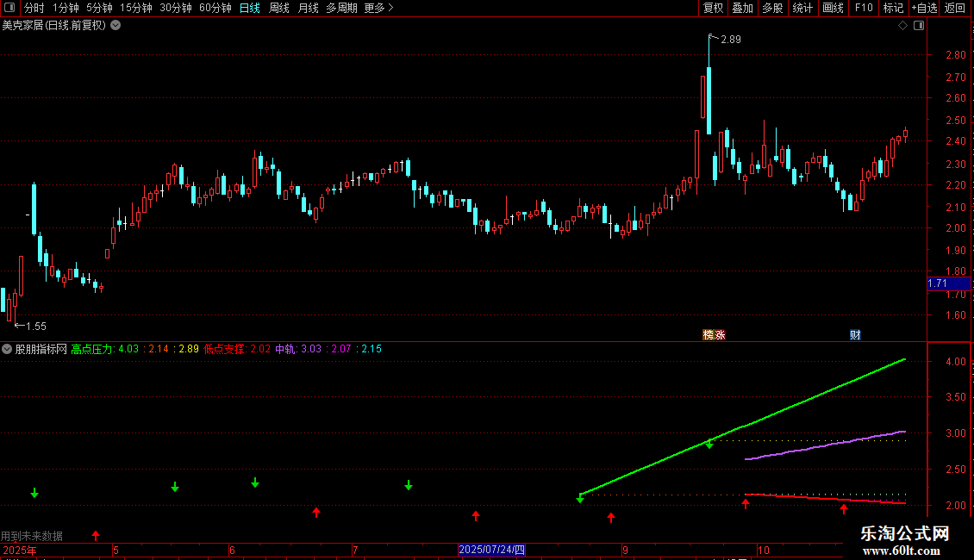Select the 30分钟 period
This screenshot has height=560, width=974.
click(x=176, y=8)
